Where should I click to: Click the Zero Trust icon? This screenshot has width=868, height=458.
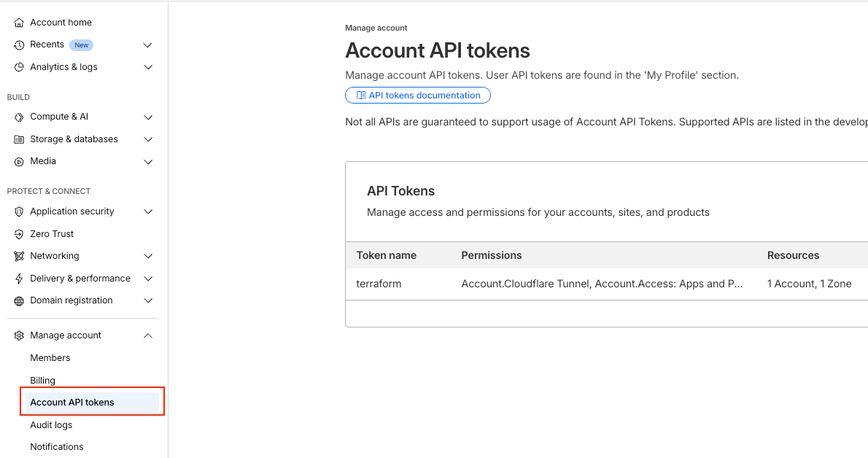click(x=19, y=234)
